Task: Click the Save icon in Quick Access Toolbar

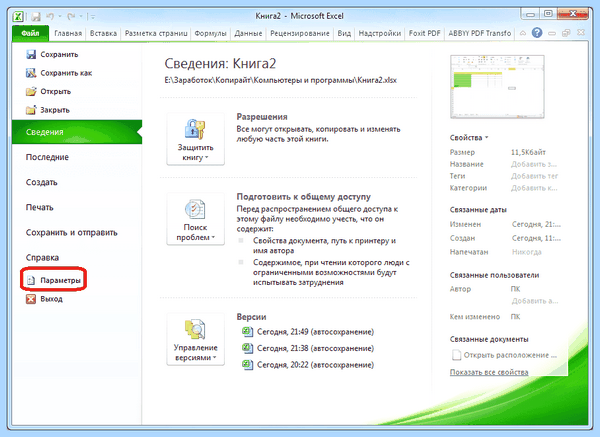Action: point(36,16)
